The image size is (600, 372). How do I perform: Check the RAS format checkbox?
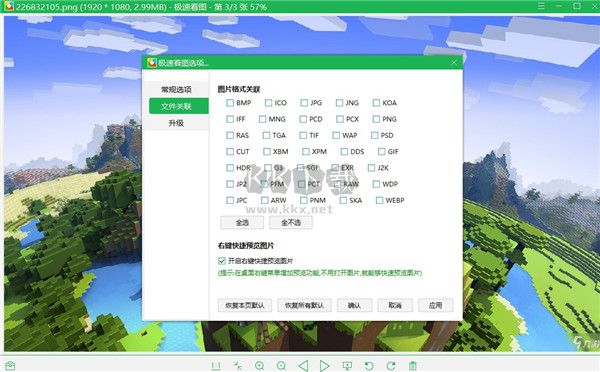[x=230, y=135]
